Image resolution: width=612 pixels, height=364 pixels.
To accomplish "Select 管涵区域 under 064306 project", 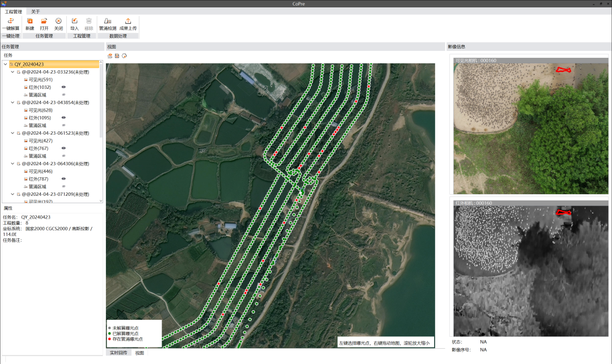I will point(37,187).
